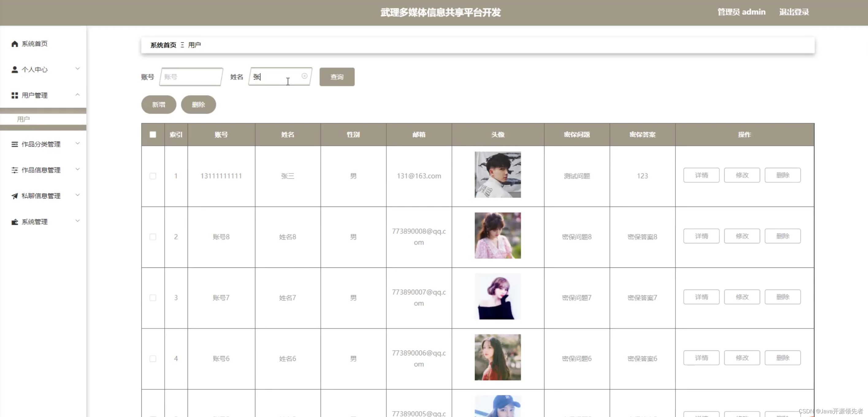
Task: Click the 账号 input field
Action: tap(191, 77)
